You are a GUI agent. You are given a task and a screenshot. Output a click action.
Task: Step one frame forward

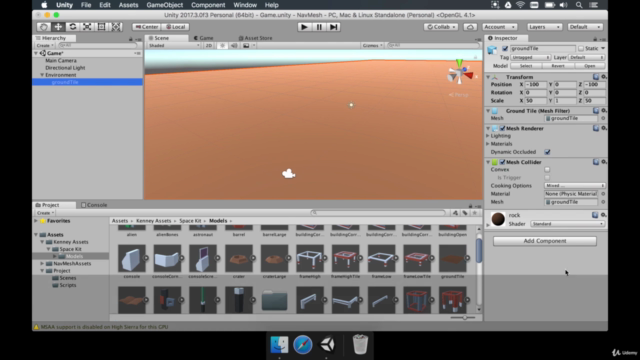pos(333,27)
